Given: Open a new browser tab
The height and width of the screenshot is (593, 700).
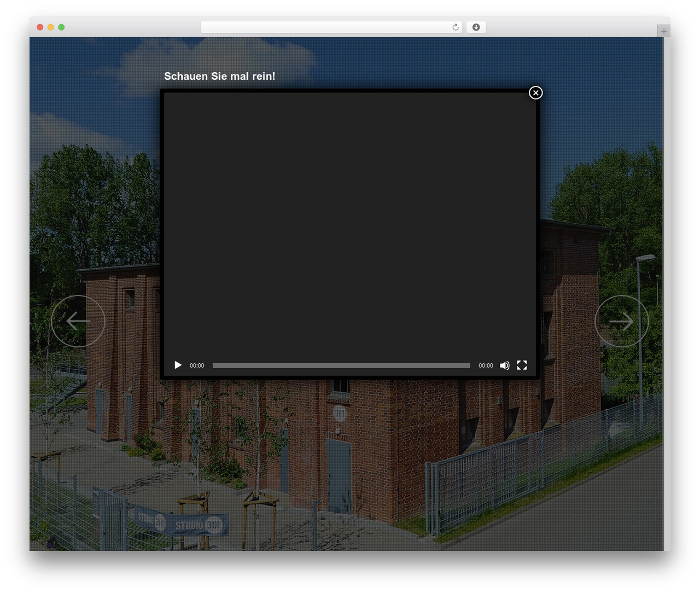Looking at the screenshot, I should coord(664,31).
